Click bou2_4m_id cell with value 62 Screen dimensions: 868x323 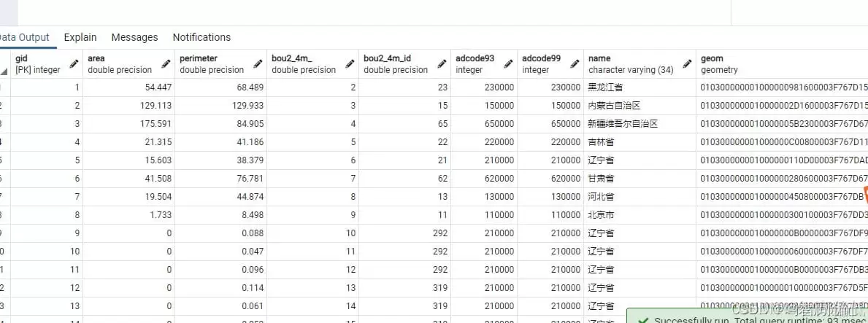point(404,179)
